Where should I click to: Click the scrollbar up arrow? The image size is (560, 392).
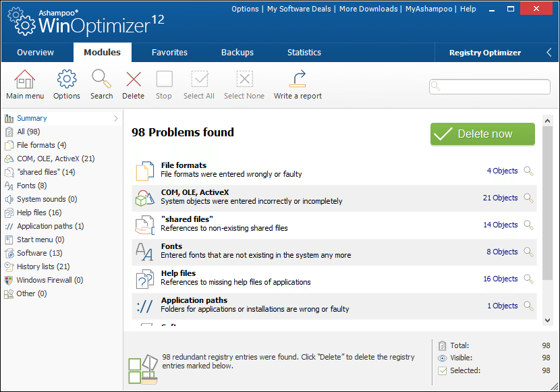(x=547, y=121)
